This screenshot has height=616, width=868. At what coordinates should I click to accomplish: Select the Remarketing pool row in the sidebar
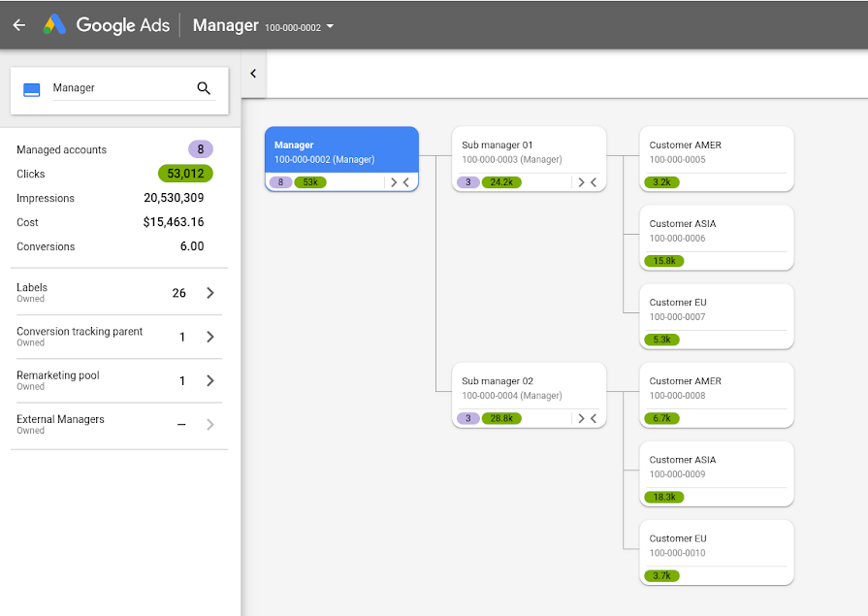pyautogui.click(x=116, y=380)
